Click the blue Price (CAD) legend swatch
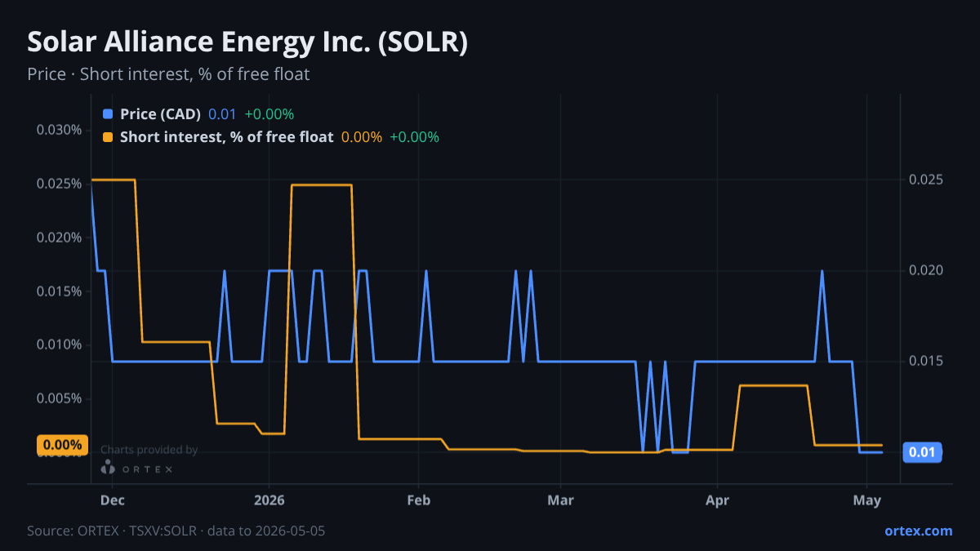Viewport: 980px width, 551px height. 108,114
